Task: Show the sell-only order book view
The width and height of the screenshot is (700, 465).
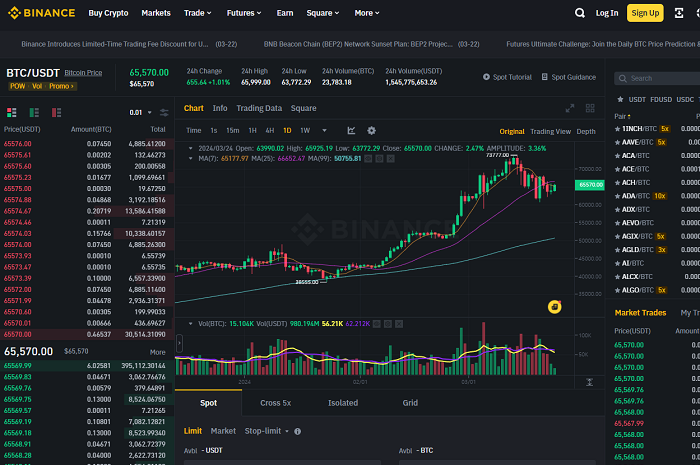Action: pyautogui.click(x=56, y=112)
